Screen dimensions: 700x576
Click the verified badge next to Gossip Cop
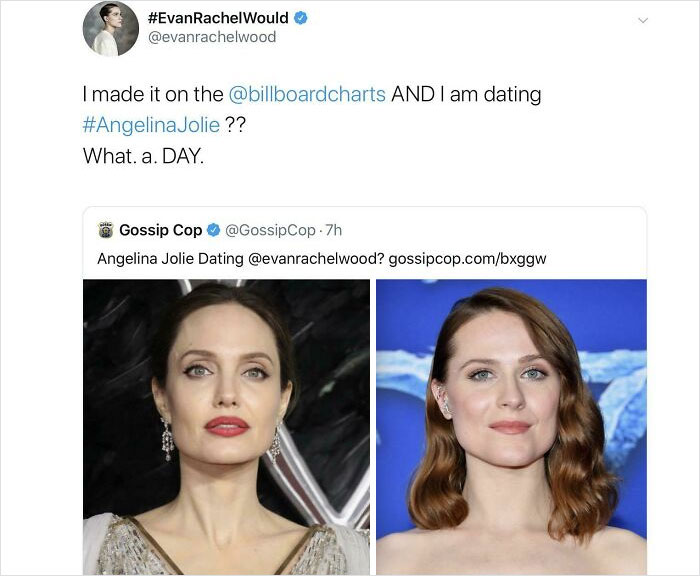213,231
